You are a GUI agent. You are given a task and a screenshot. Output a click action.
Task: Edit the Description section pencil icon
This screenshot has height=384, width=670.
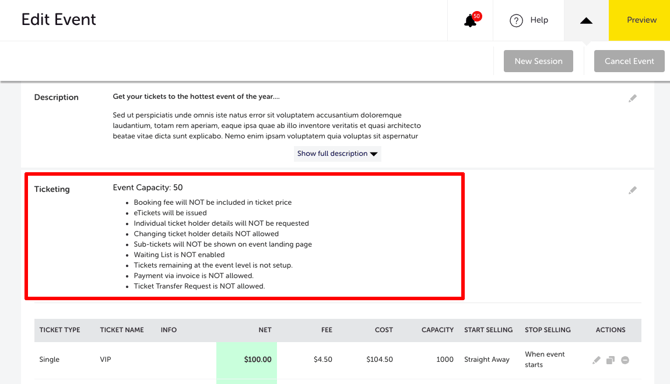point(633,98)
